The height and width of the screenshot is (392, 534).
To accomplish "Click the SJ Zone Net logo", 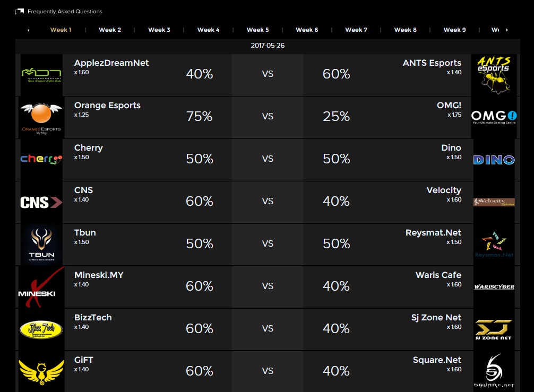I will 494,329.
